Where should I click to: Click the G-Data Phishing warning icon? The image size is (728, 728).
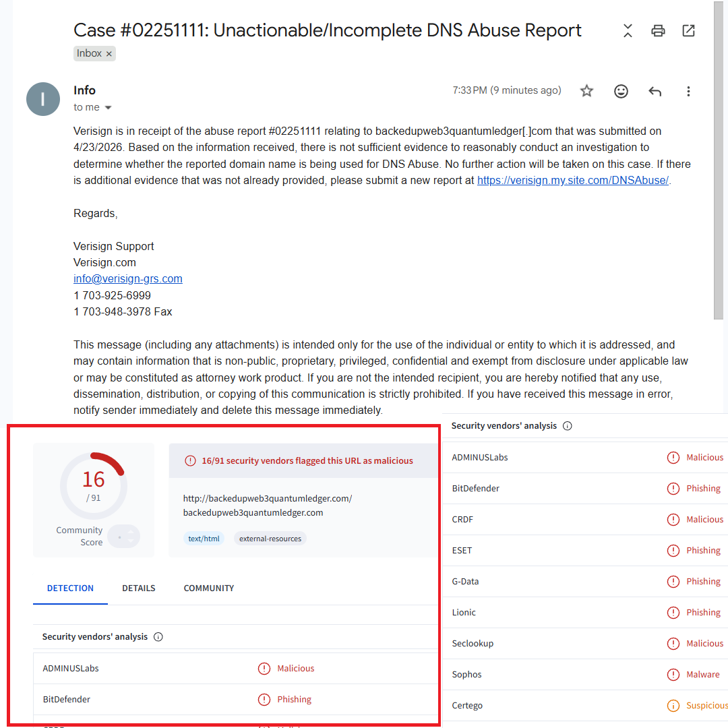coord(673,581)
